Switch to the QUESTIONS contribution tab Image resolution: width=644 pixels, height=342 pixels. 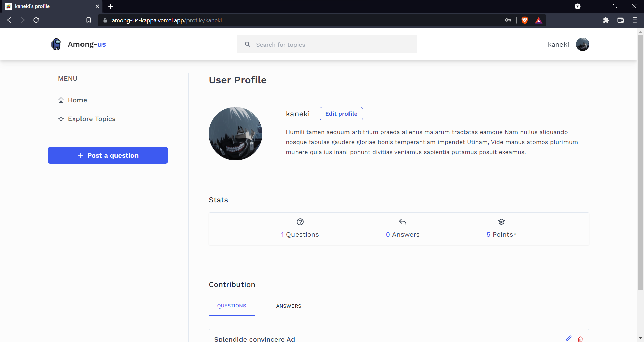click(x=231, y=306)
